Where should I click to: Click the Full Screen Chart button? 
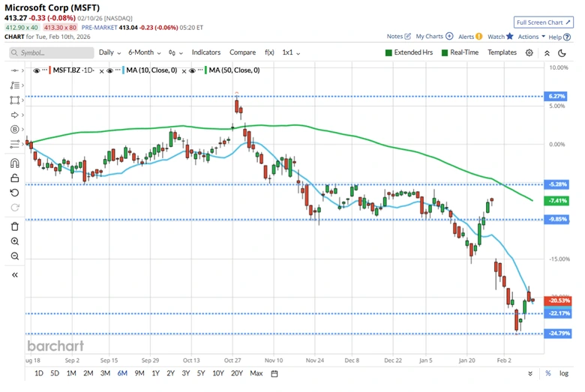(543, 22)
